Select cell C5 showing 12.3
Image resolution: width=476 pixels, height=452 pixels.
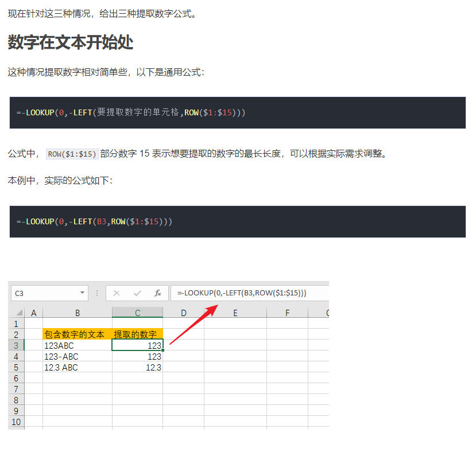pos(138,367)
